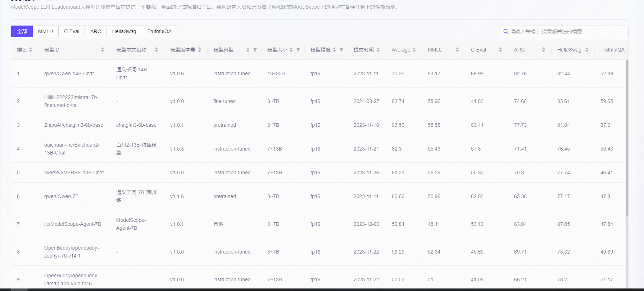This screenshot has width=644, height=291.
Task: Open the 模型类型 filter funnel
Action: 255,50
